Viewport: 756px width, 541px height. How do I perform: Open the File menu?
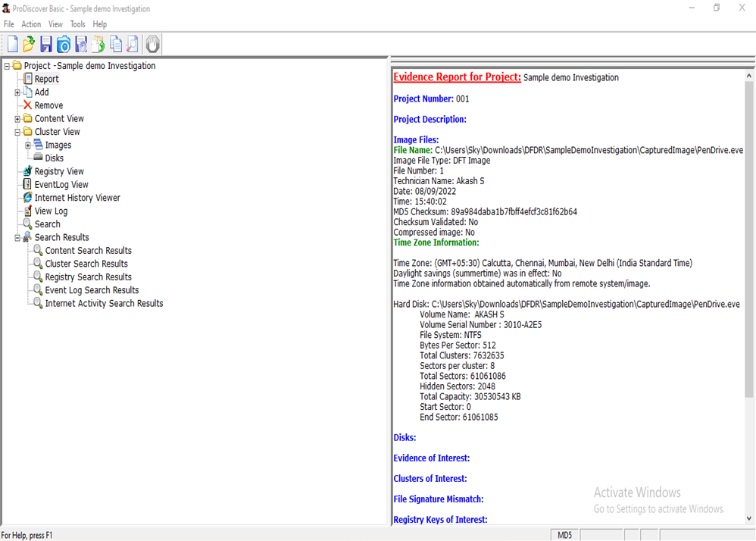pos(8,24)
